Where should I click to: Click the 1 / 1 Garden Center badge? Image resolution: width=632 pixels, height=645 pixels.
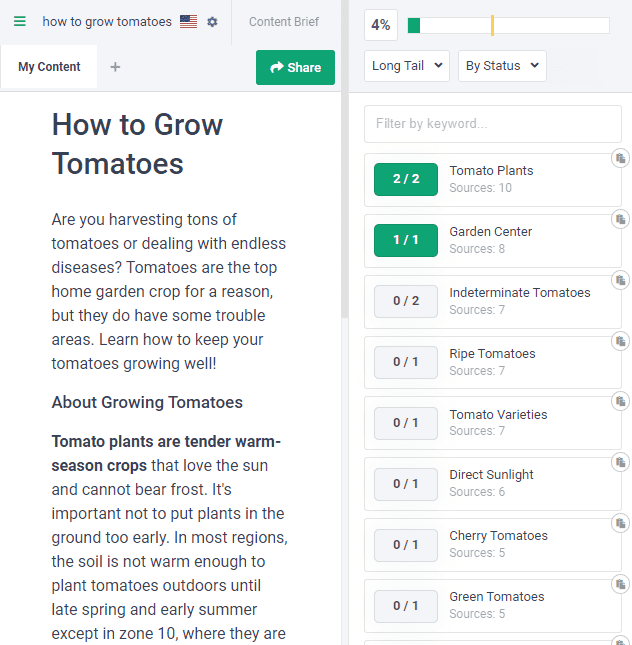[406, 240]
